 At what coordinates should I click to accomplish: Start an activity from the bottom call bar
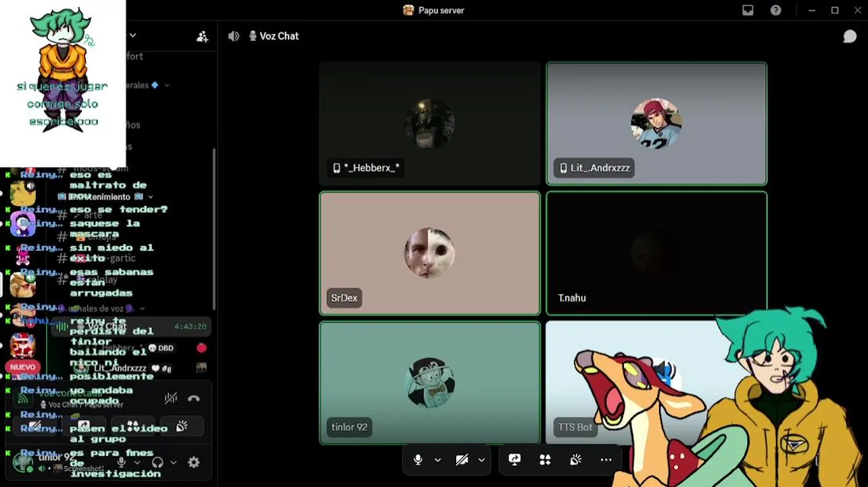(x=545, y=460)
